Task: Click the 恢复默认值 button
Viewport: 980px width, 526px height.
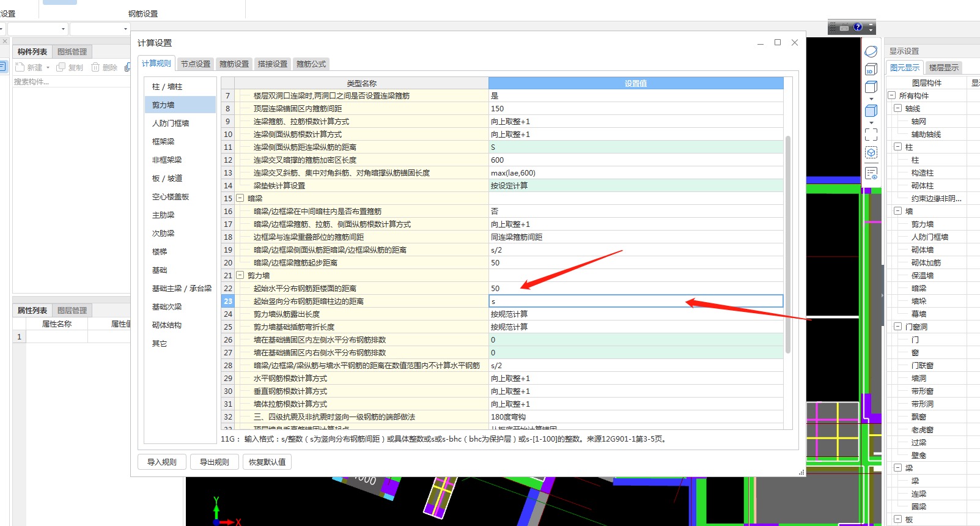Action: coord(267,462)
